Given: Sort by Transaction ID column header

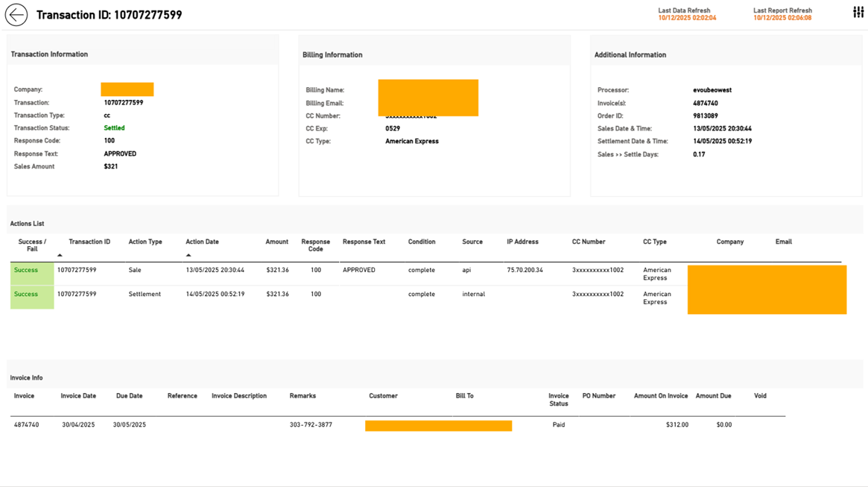Looking at the screenshot, I should (x=89, y=242).
